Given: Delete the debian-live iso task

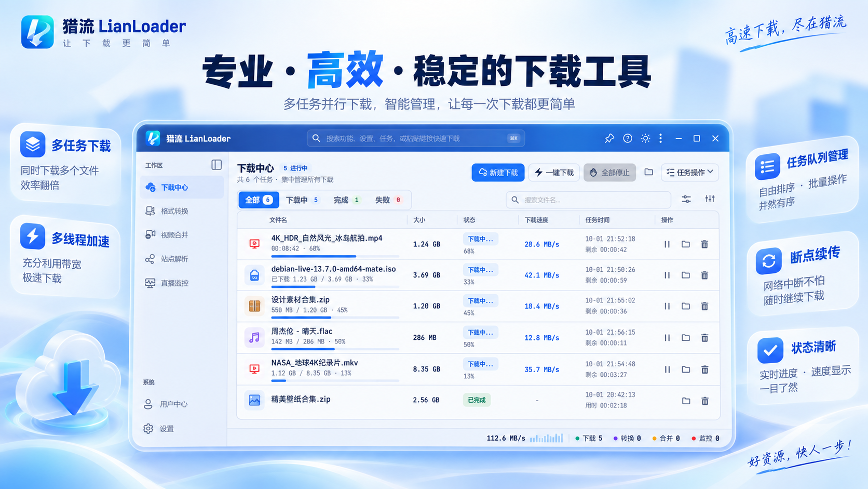Looking at the screenshot, I should coord(704,275).
